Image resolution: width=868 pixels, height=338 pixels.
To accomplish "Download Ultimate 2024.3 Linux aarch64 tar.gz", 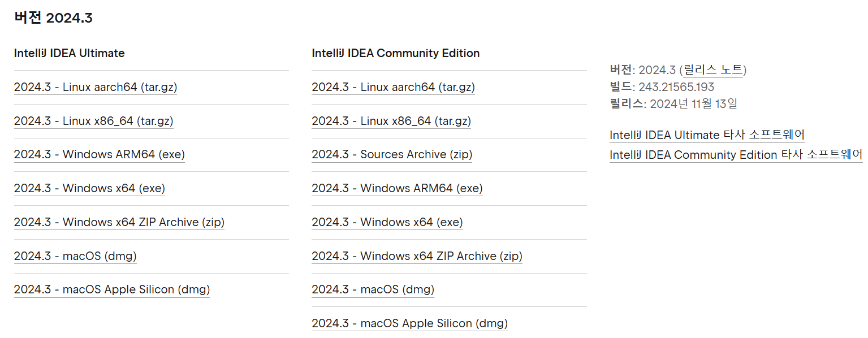I will click(96, 87).
